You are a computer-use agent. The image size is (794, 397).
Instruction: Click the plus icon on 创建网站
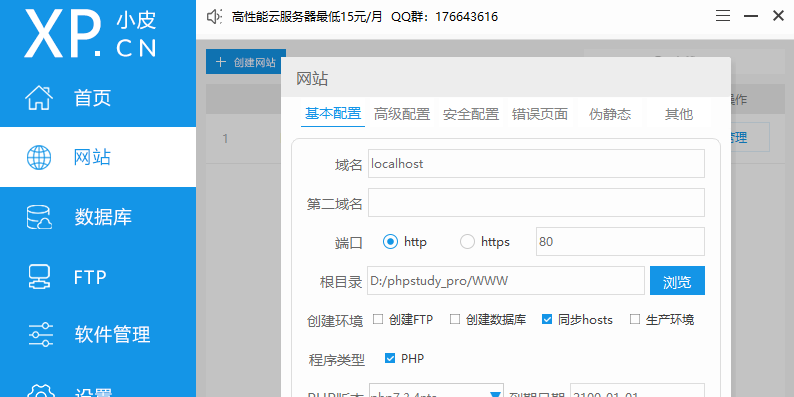coord(220,62)
